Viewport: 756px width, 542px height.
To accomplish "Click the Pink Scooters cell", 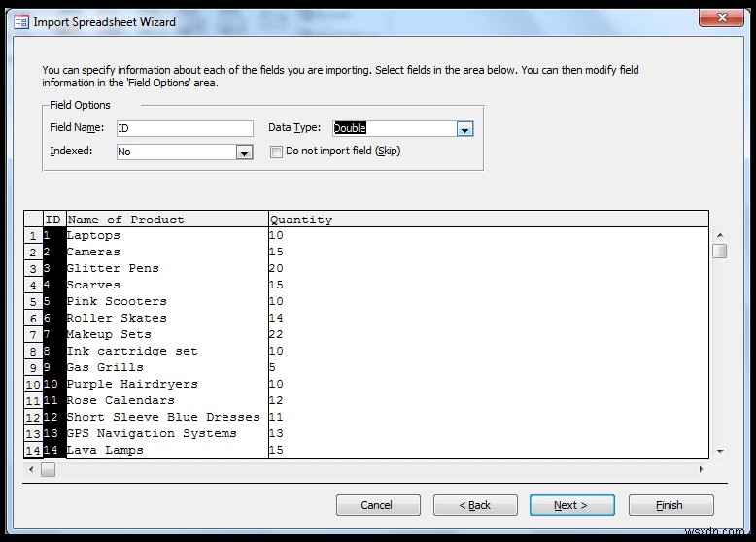I will [167, 301].
